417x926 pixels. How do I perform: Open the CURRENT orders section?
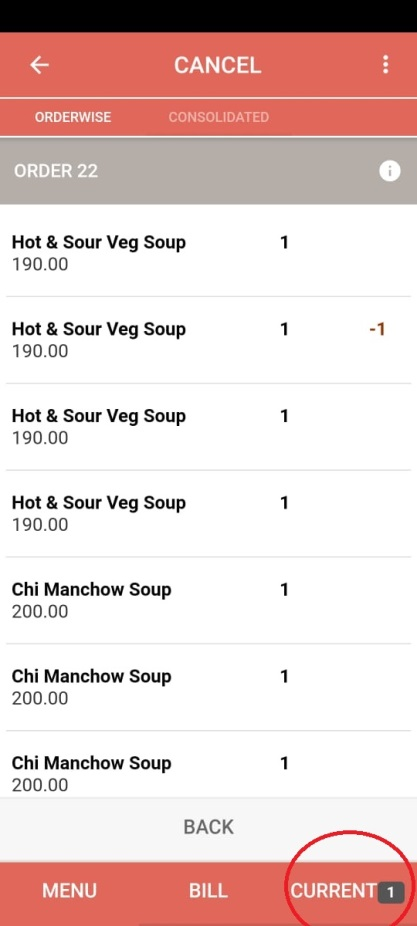[x=333, y=891]
